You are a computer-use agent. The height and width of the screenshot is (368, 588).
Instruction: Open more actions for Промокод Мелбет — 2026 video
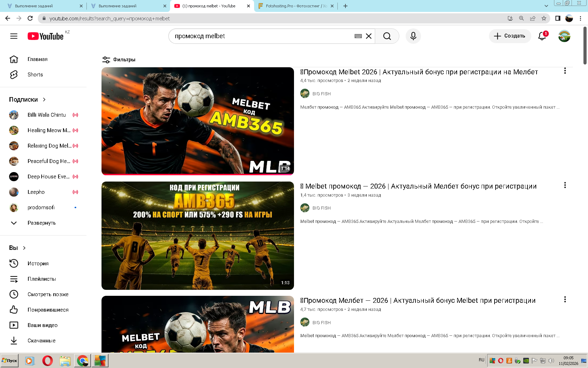[565, 300]
